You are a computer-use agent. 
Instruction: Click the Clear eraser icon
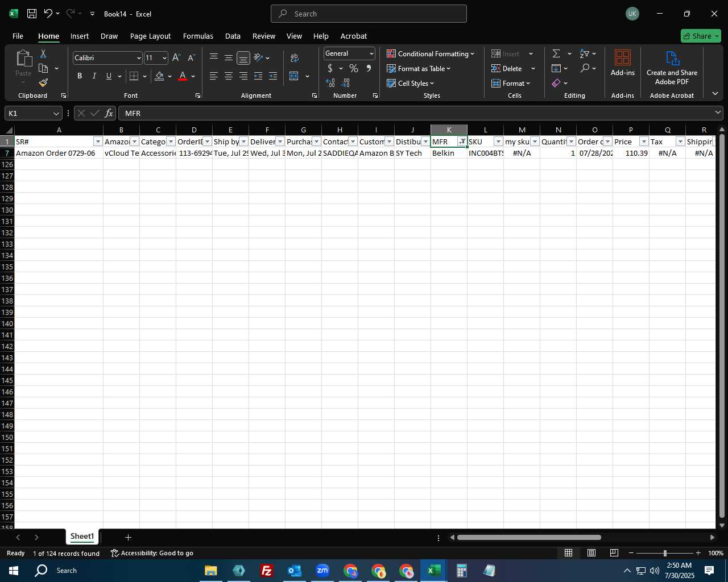(556, 83)
